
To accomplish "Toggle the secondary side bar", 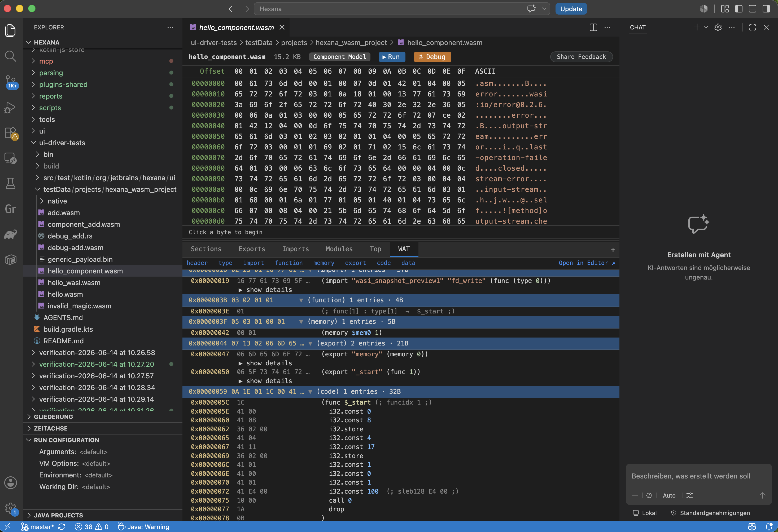I will pyautogui.click(x=766, y=9).
